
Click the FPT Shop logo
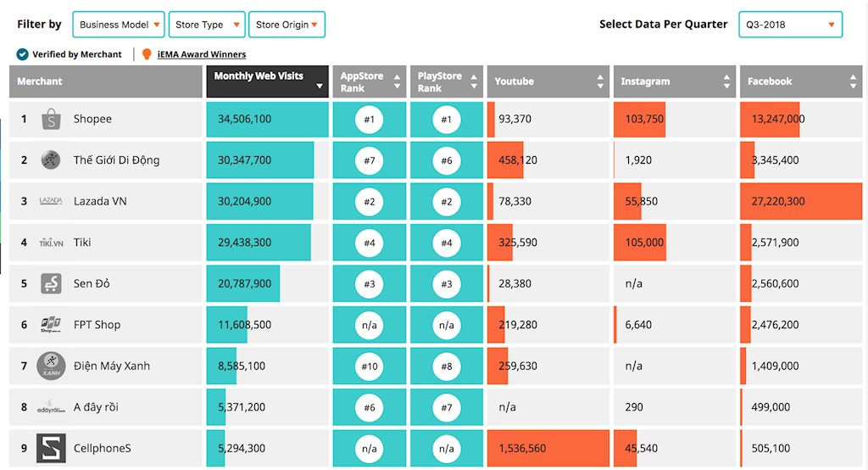click(51, 325)
